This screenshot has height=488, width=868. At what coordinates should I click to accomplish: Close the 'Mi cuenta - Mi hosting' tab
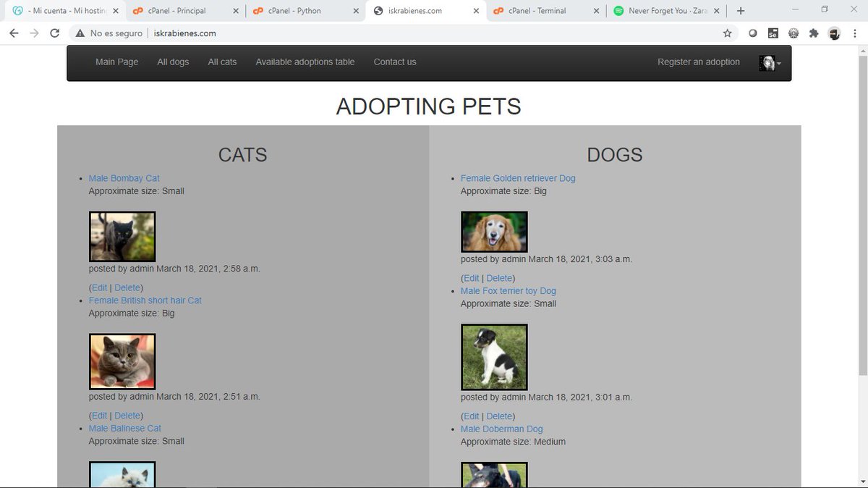coord(116,11)
